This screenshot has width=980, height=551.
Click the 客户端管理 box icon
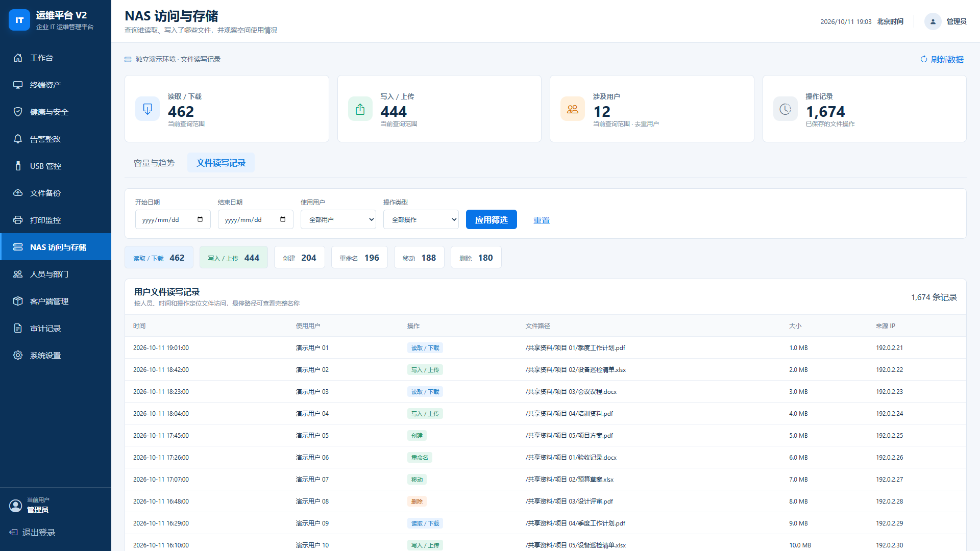point(18,301)
